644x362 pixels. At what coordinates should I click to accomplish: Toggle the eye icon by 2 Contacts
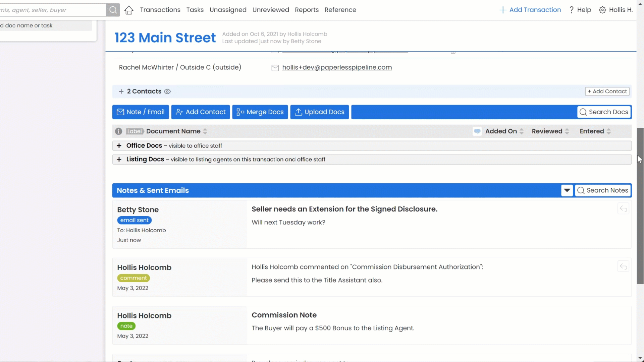(167, 92)
